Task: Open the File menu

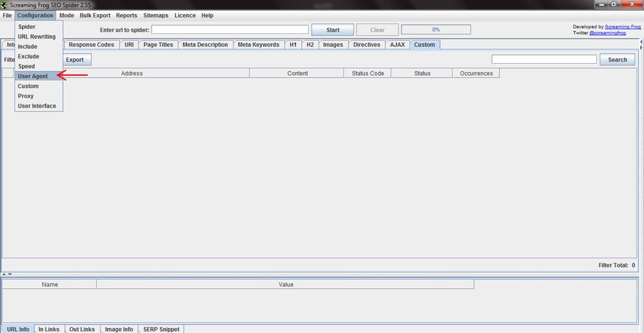Action: pyautogui.click(x=7, y=16)
